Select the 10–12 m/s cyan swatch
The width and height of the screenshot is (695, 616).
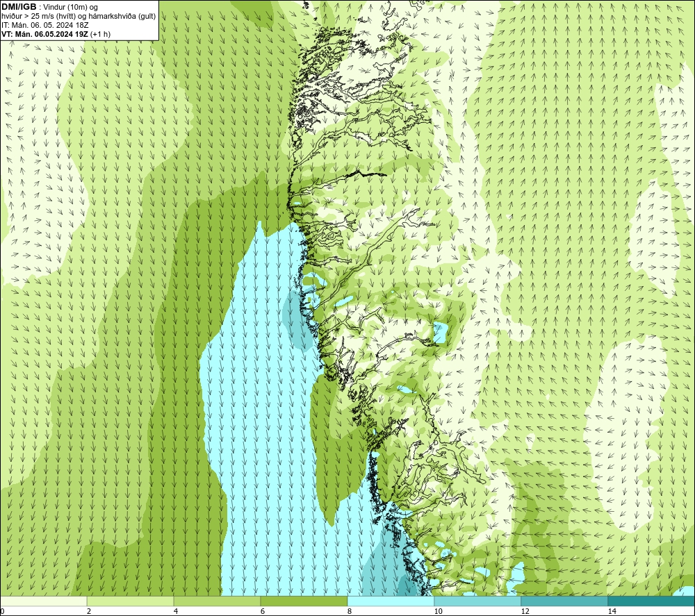click(x=478, y=601)
